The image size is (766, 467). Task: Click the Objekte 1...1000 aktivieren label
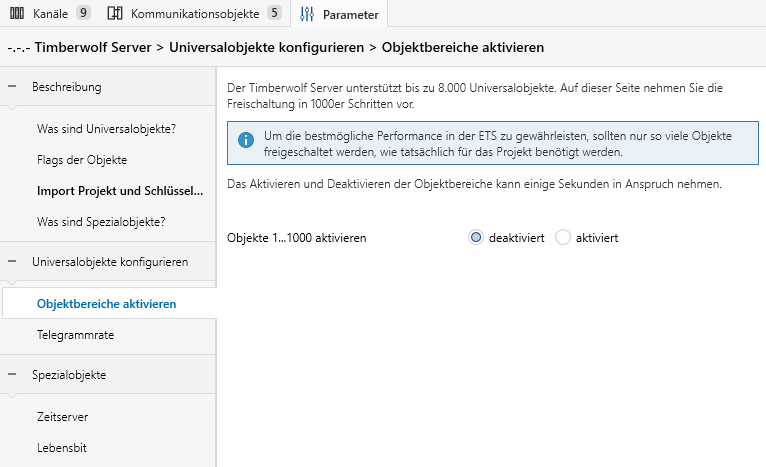point(297,238)
